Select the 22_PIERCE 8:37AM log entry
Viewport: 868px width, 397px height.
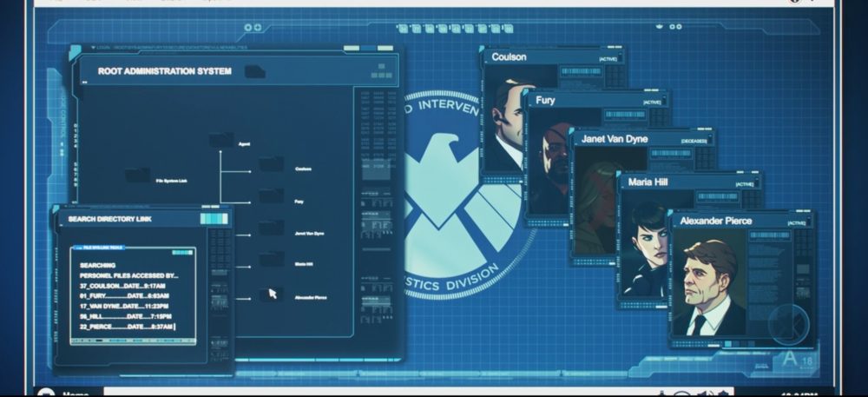127,327
